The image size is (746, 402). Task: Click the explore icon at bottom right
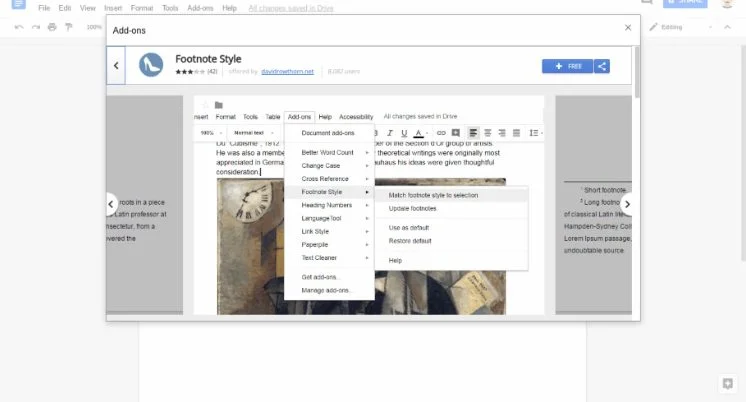click(x=727, y=383)
